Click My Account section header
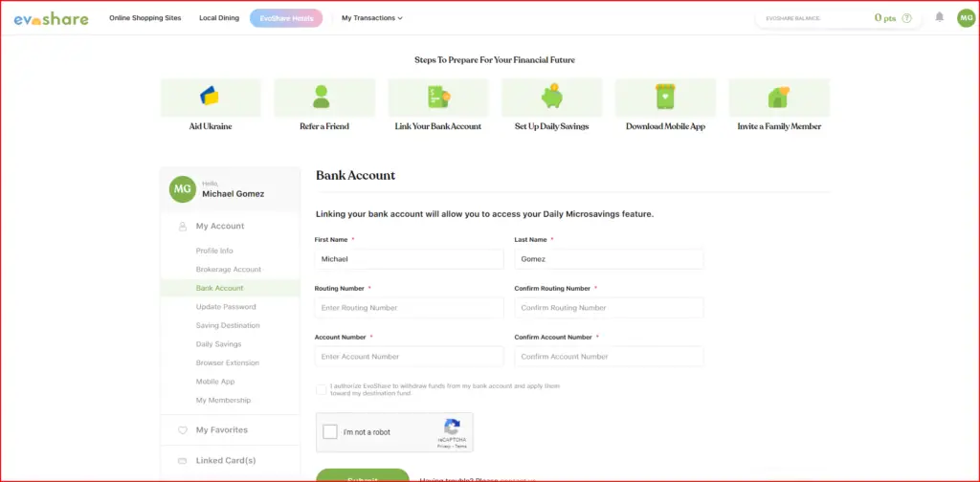This screenshot has height=482, width=980. pos(220,226)
